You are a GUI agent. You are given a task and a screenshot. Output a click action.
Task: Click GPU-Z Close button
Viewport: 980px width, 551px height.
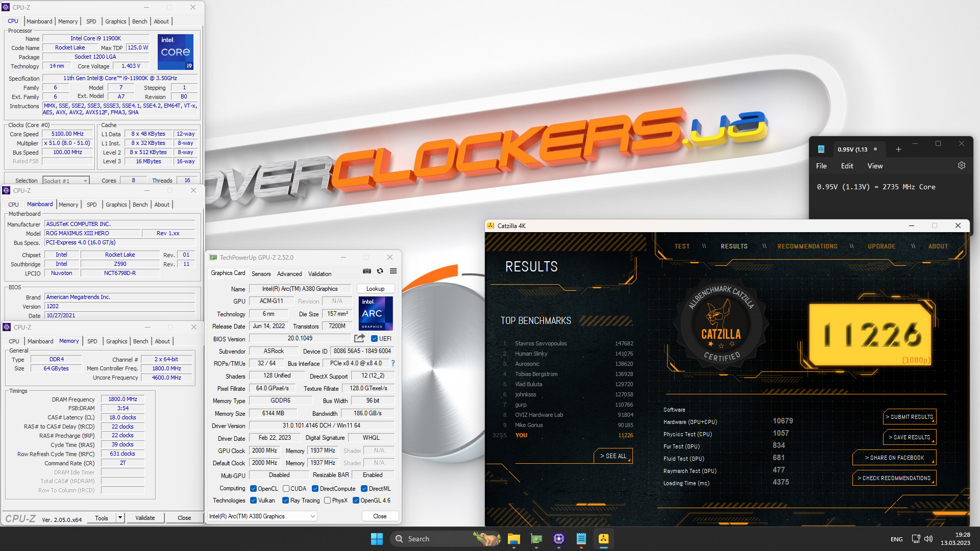pos(380,516)
